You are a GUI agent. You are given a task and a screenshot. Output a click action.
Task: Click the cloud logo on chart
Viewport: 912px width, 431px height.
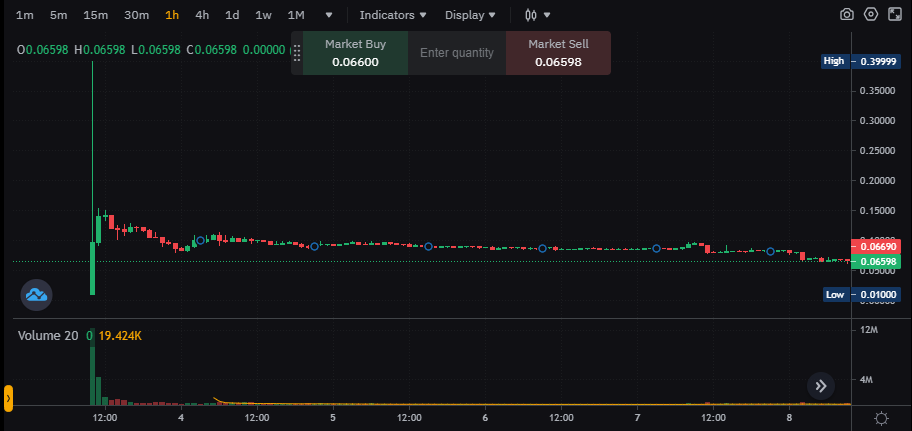(x=37, y=294)
